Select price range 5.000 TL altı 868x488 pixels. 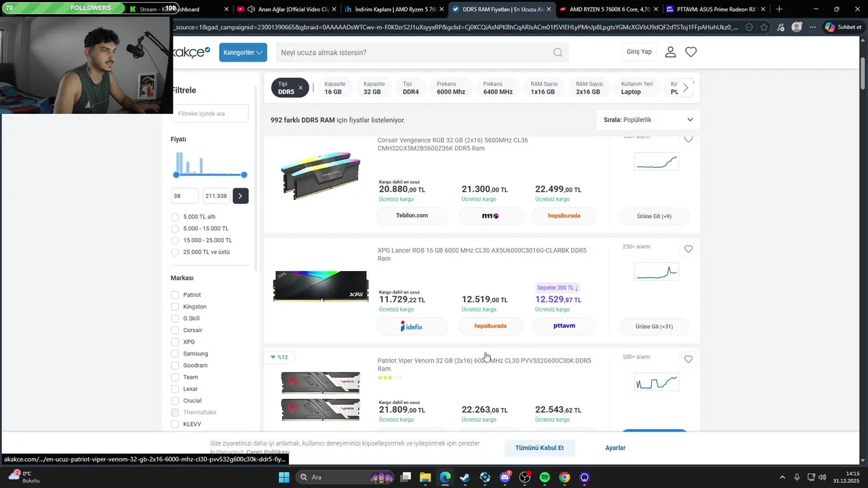[x=175, y=217]
